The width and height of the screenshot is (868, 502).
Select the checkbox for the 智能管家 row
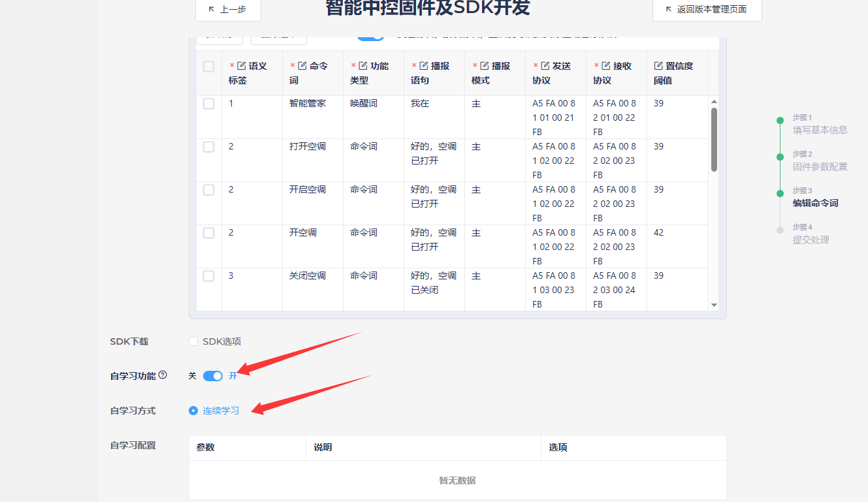[x=208, y=104]
